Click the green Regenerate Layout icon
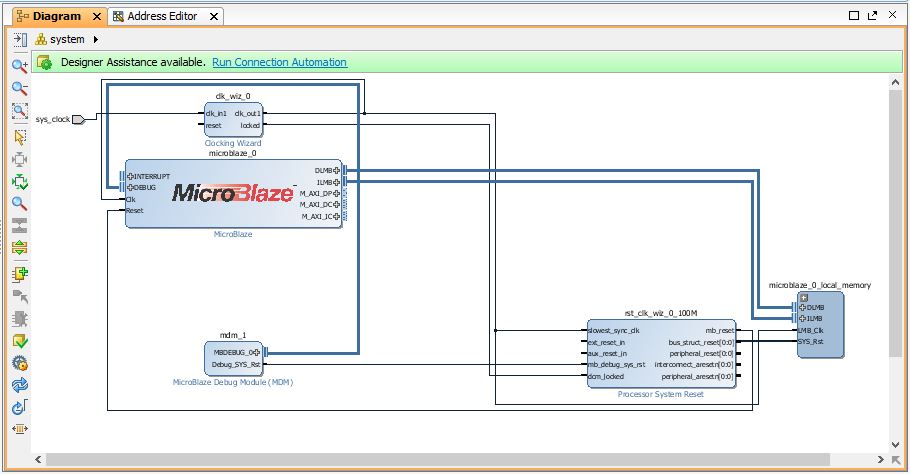The height and width of the screenshot is (474, 910). (20, 182)
